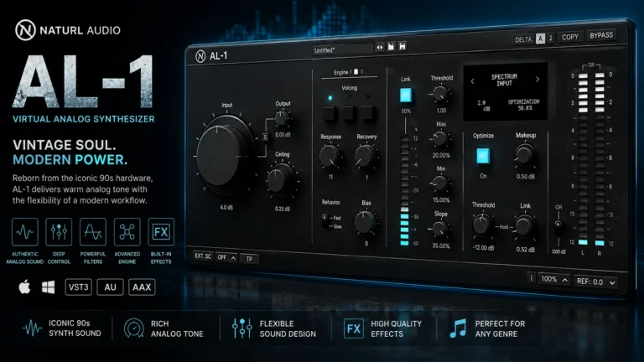Open the 100% zoom dropdown
The image size is (644, 362).
[x=553, y=280]
